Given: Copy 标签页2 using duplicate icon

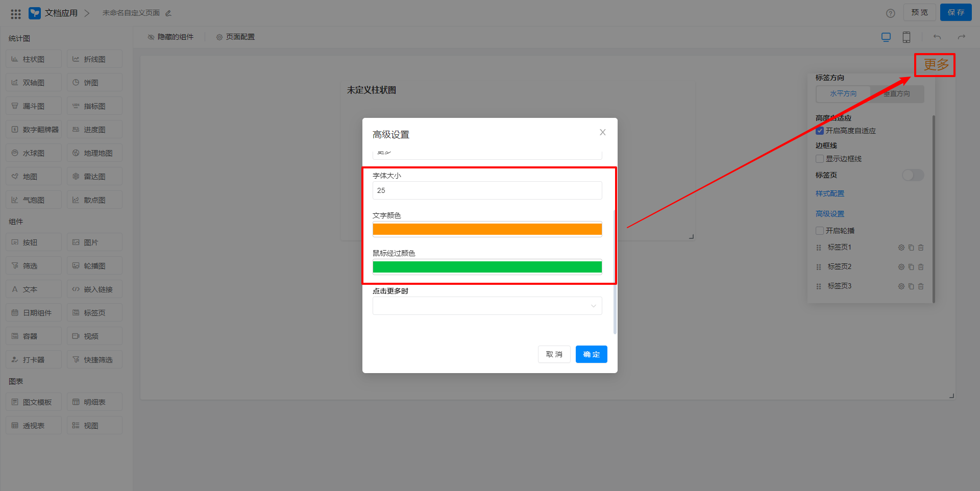Looking at the screenshot, I should click(911, 267).
